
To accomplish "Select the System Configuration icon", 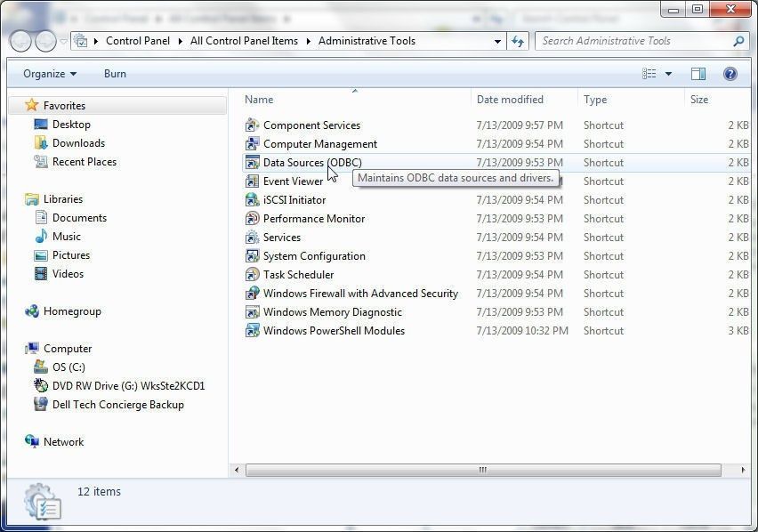I will (x=252, y=256).
